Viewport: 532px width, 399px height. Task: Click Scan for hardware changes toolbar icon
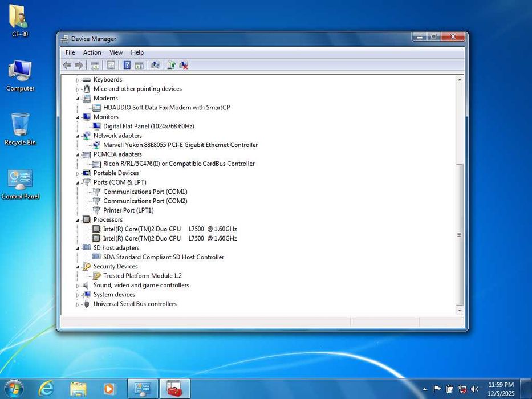155,66
